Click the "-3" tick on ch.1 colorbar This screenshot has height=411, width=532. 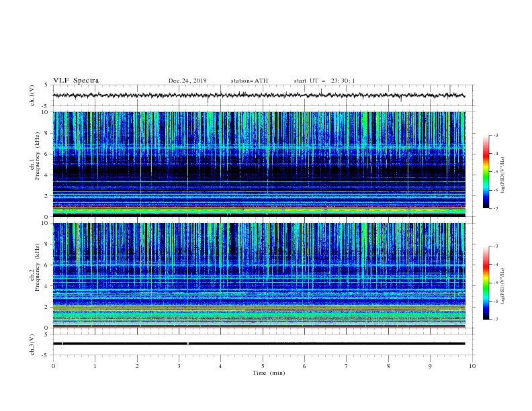[495, 135]
